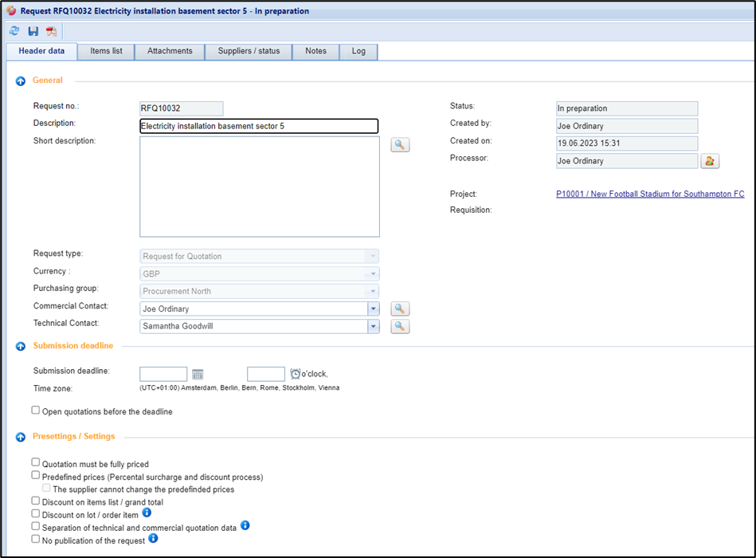This screenshot has height=558, width=756.
Task: Switch to the Items list tab
Action: click(x=106, y=51)
